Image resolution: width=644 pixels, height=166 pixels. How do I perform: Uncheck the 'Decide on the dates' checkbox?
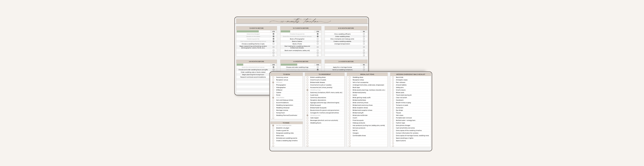[273, 36]
